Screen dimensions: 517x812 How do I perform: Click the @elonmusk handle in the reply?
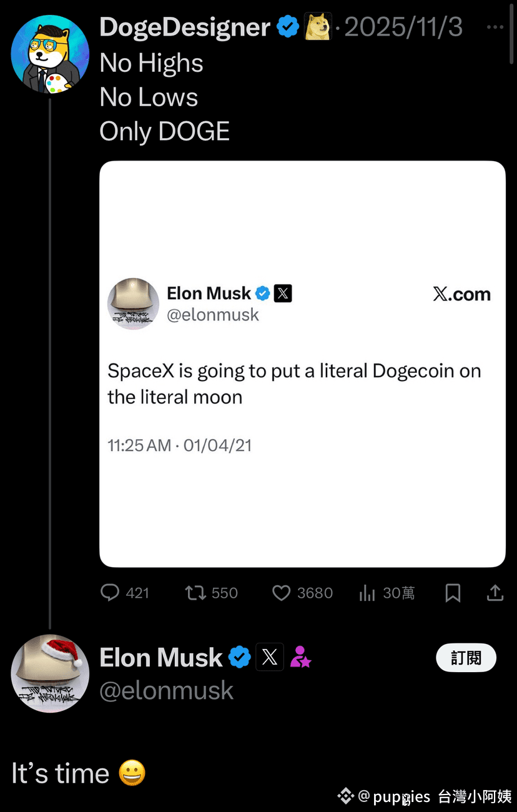[166, 691]
